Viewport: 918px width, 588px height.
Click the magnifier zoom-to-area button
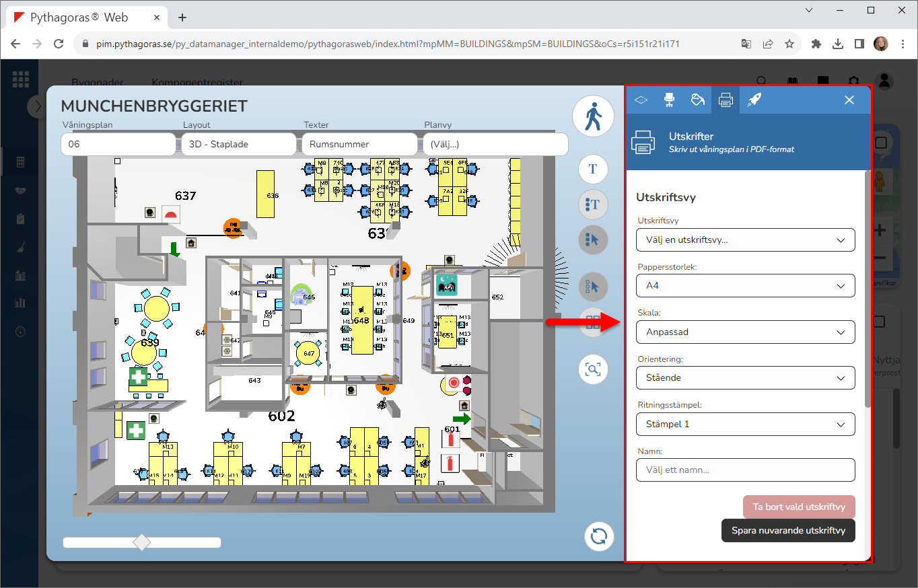[593, 369]
